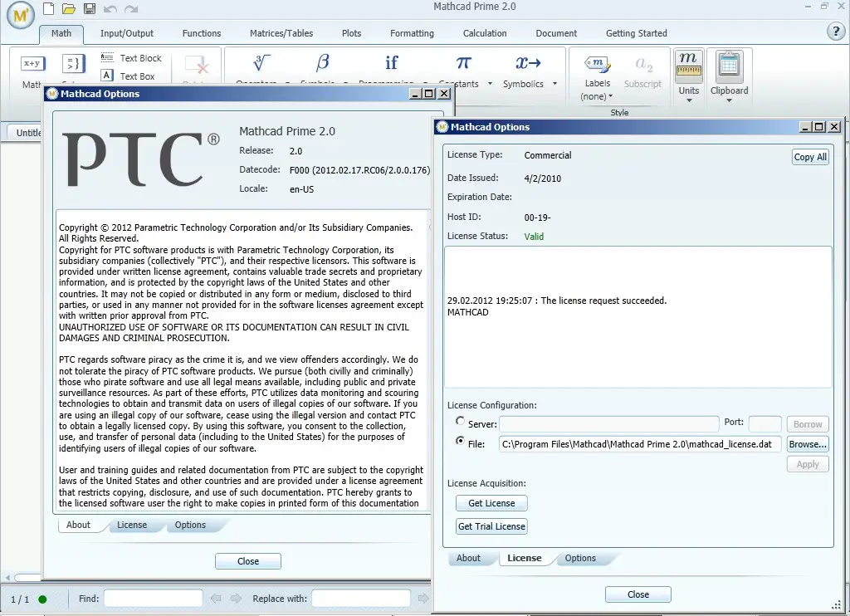Open the Matrices/Tables ribbon tab
The image size is (850, 616).
click(x=281, y=33)
